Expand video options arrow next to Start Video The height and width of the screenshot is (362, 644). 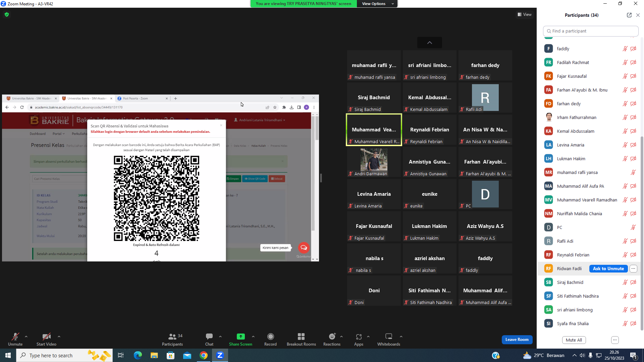click(59, 337)
